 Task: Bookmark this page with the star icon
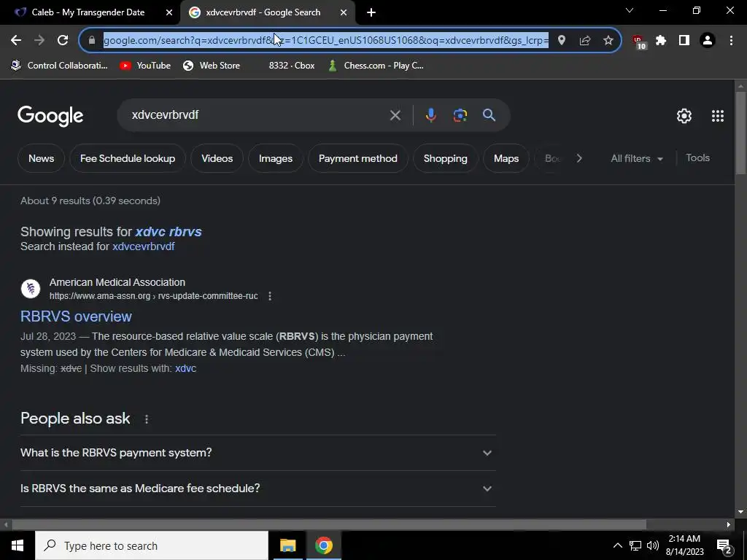[608, 41]
